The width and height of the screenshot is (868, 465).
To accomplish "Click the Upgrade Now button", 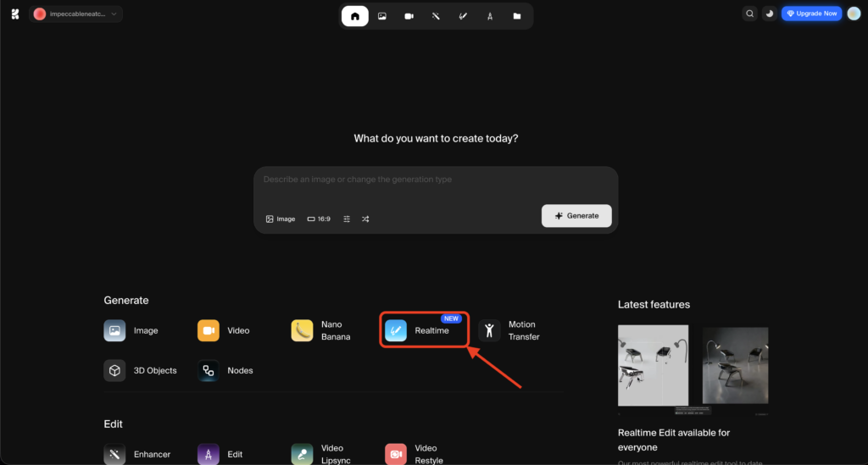I will pos(811,14).
